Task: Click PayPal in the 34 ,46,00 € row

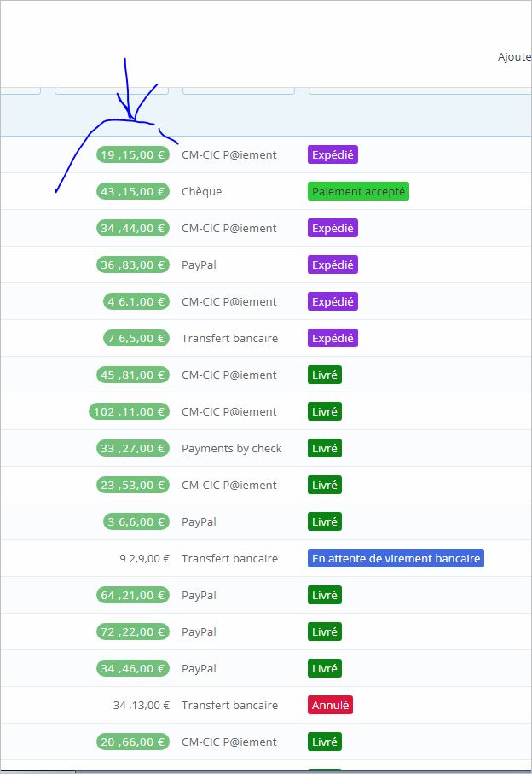Action: (x=199, y=668)
